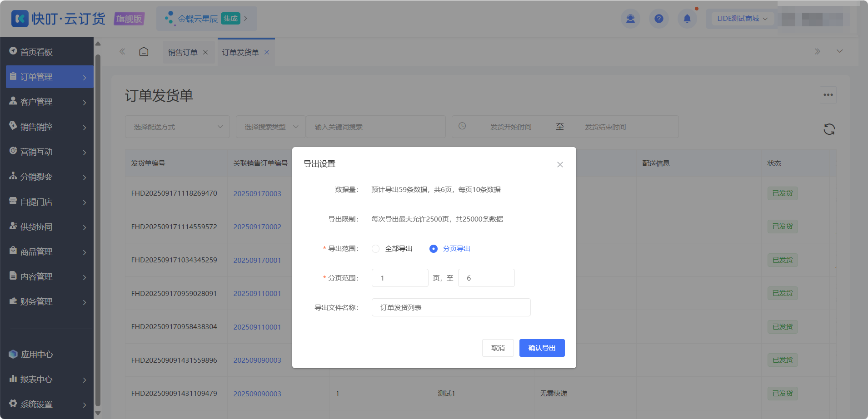Image resolution: width=868 pixels, height=419 pixels.
Task: Click the 自提门店 sidebar icon
Action: click(13, 201)
